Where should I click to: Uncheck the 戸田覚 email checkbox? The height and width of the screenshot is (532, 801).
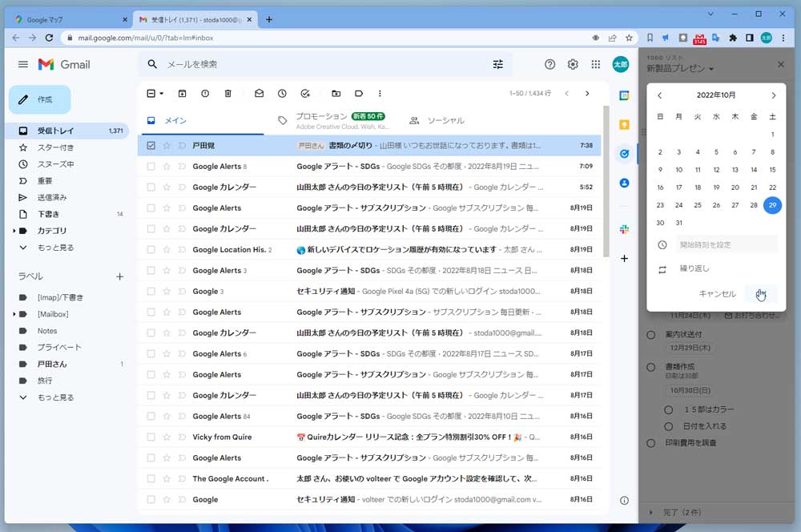click(151, 146)
